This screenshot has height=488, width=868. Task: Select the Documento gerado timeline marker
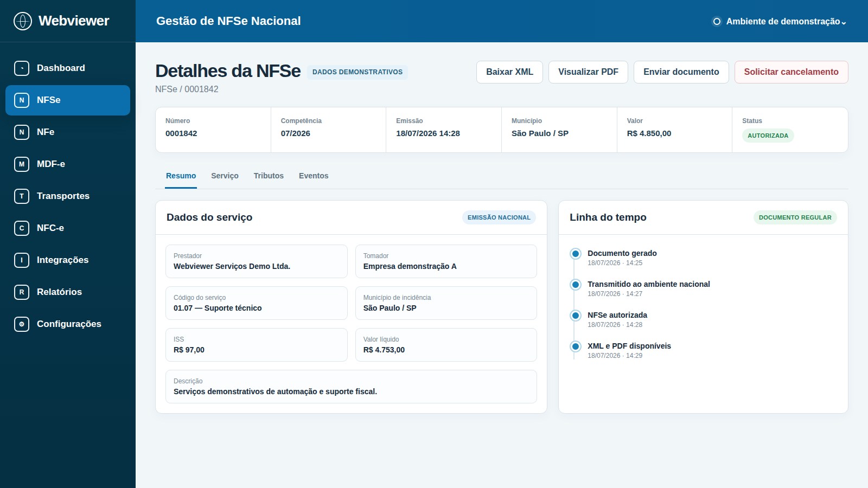click(x=576, y=254)
